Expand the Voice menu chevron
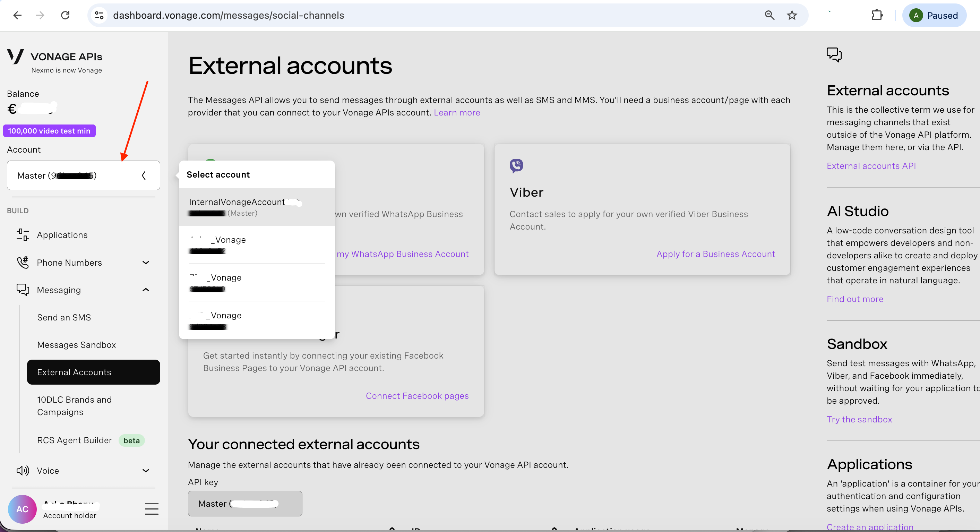 pyautogui.click(x=146, y=471)
